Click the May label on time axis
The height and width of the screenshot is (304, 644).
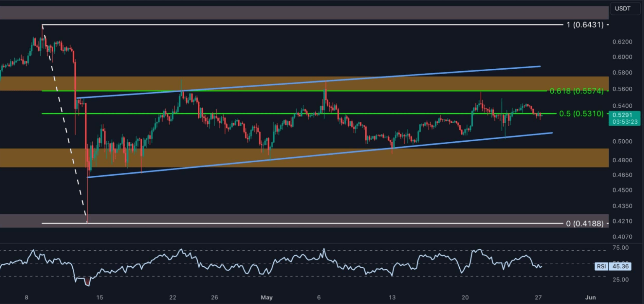pyautogui.click(x=267, y=298)
